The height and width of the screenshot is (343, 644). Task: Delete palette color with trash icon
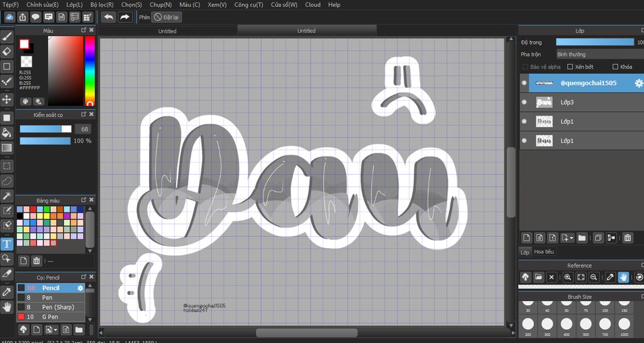36,261
